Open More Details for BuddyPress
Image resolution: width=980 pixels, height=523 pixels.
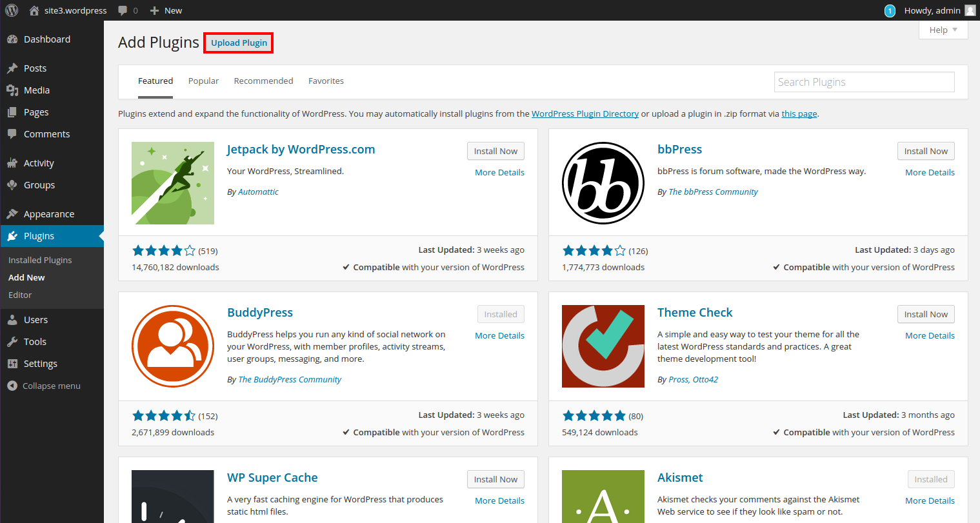[499, 335]
